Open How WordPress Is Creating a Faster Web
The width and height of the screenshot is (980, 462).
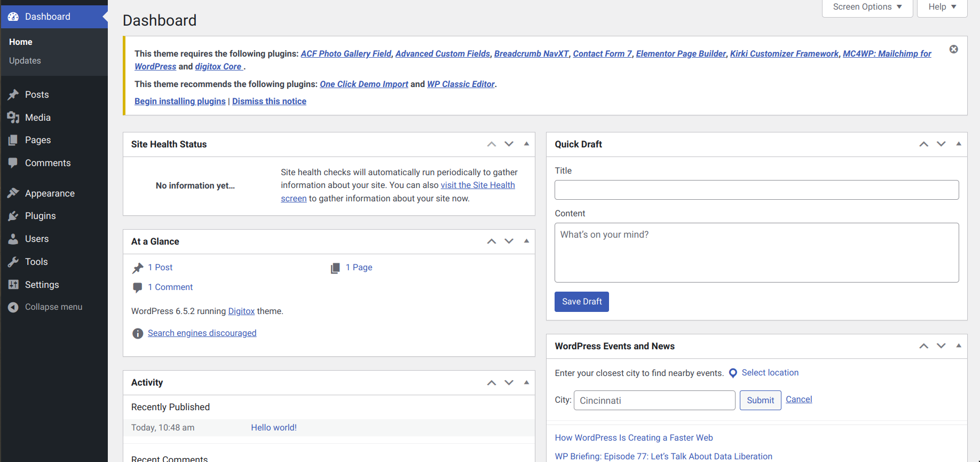(x=634, y=438)
